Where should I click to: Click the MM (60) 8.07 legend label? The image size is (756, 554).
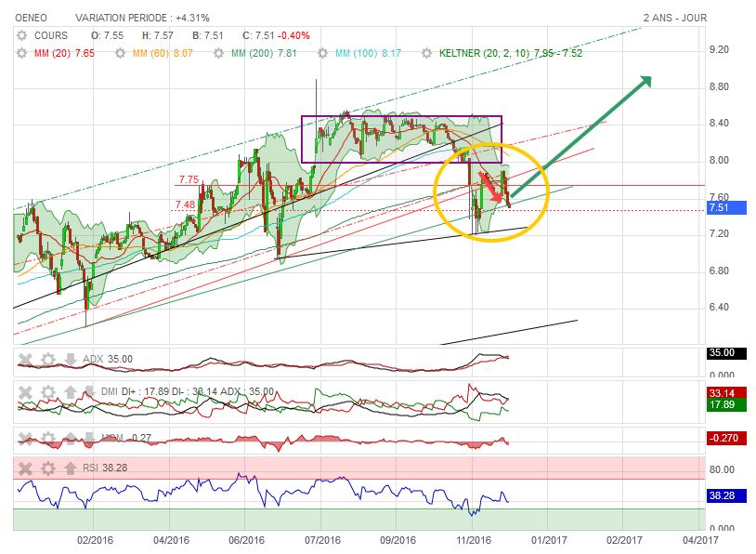(x=163, y=53)
